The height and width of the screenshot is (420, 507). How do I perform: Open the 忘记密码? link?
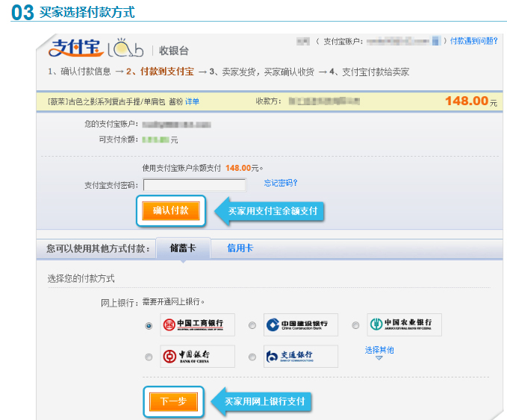pos(281,183)
